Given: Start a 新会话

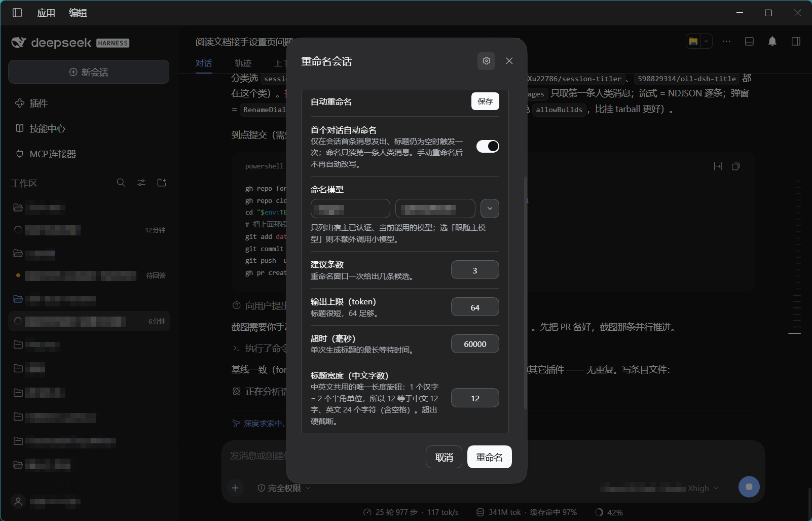Looking at the screenshot, I should click(x=89, y=72).
